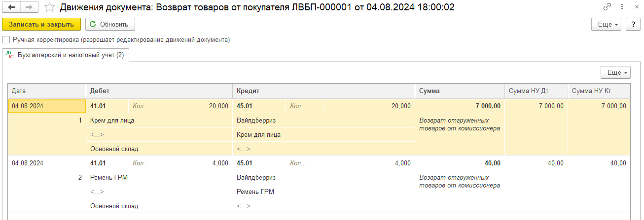Sort by the Дата column header
644x220 pixels.
[x=47, y=91]
